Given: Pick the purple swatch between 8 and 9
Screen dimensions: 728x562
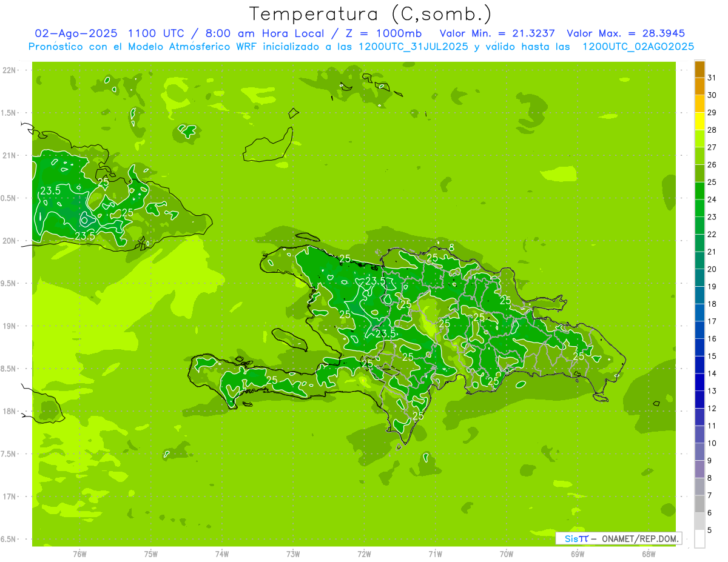Looking at the screenshot, I should [699, 469].
